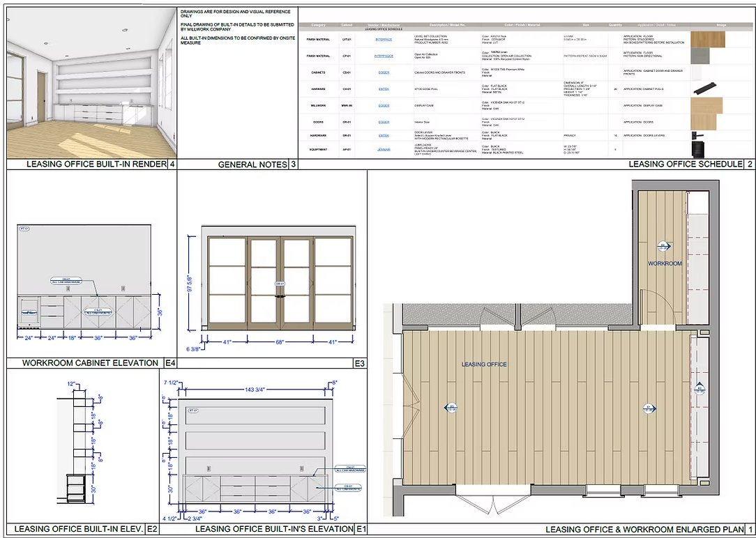Click the 'Color / Finish / Material' column header
756x538 pixels.
point(522,25)
